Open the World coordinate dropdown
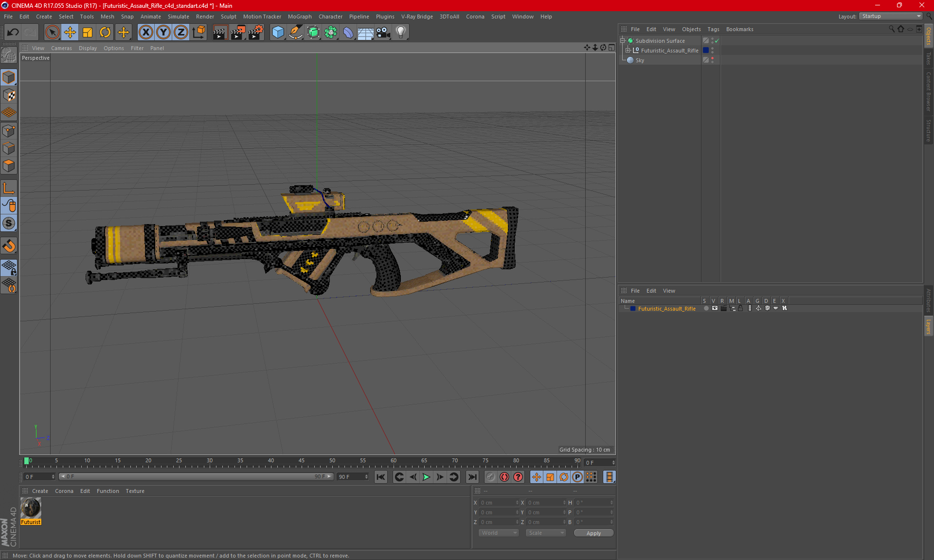This screenshot has width=934, height=560. [499, 533]
